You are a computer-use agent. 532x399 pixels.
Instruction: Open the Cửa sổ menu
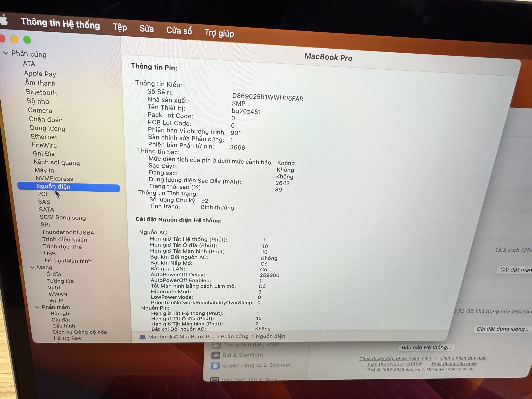(x=179, y=31)
